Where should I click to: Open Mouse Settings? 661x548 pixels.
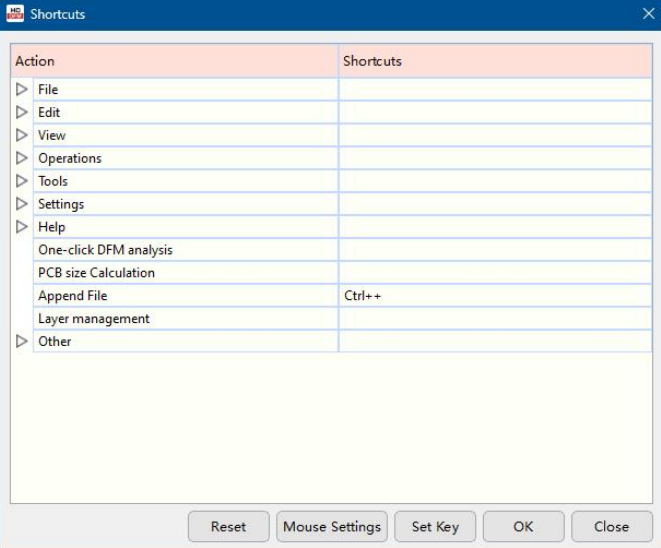(x=332, y=527)
